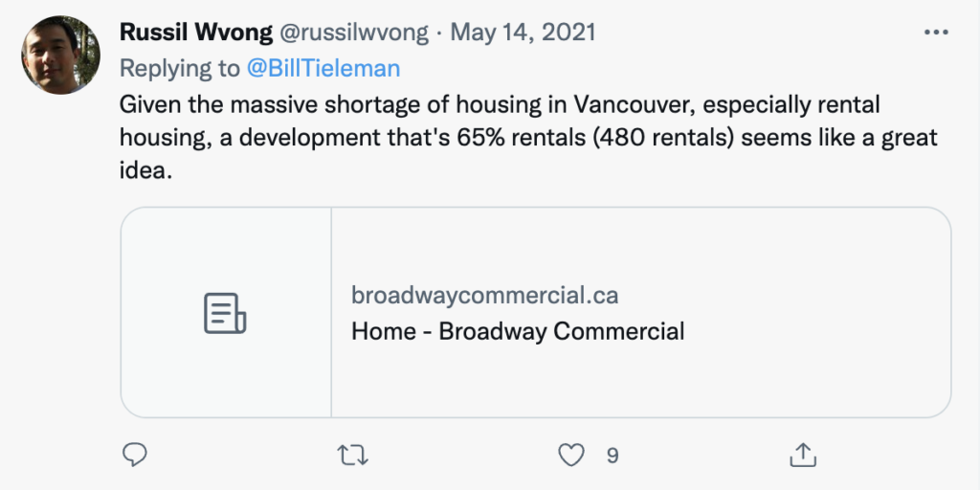Click the document icon in the link card
Viewport: 980px width, 490px height.
[x=225, y=313]
